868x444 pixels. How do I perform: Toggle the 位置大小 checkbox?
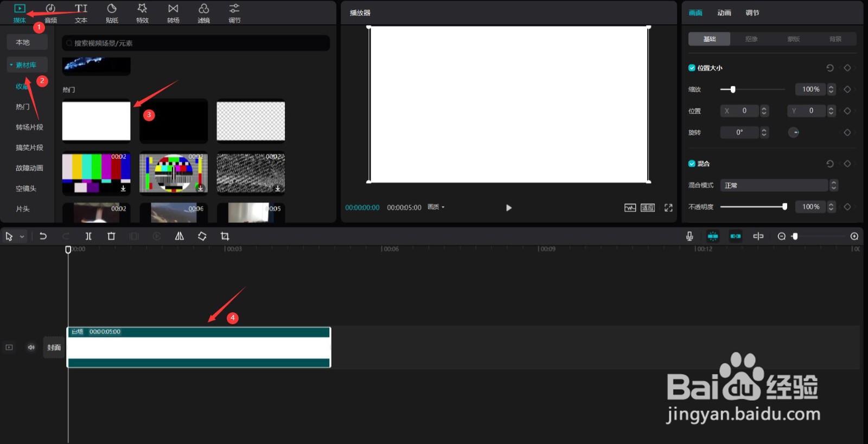tap(692, 68)
